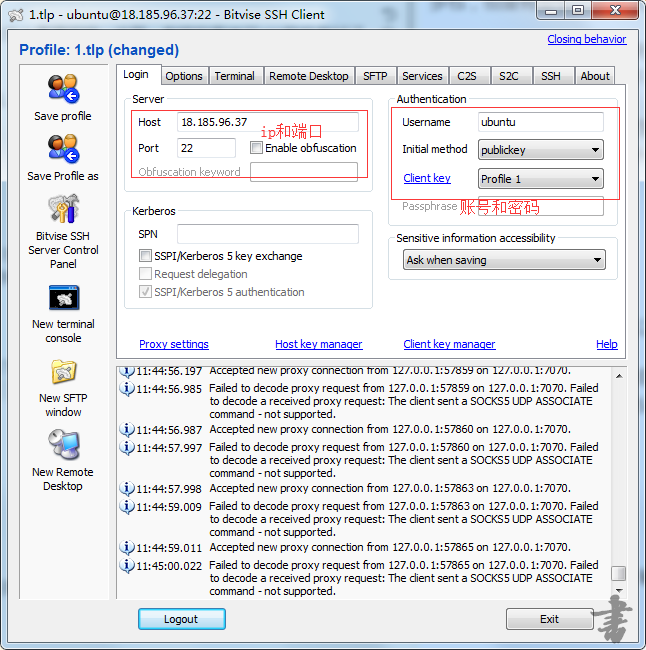646x650 pixels.
Task: Click info icon of 11:44:59.009 log entry
Action: pyautogui.click(x=127, y=506)
